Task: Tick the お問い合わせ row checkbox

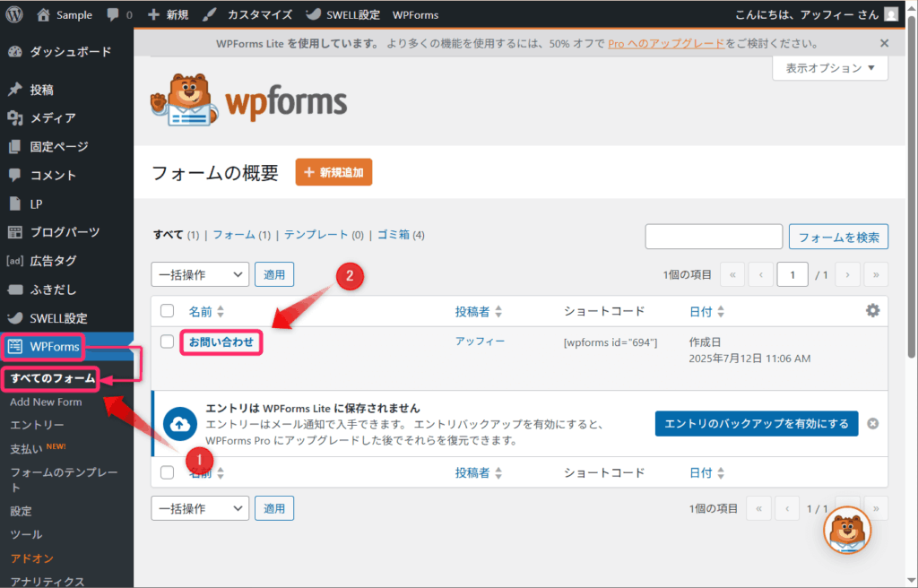Action: click(168, 342)
